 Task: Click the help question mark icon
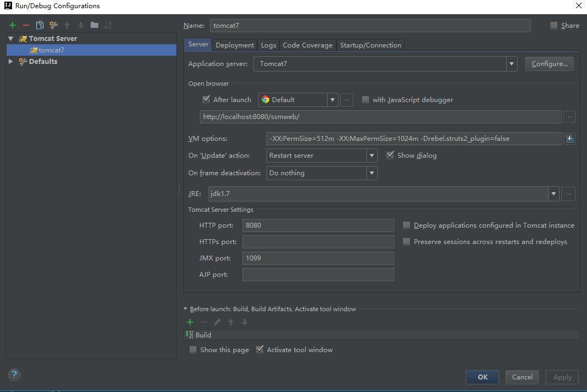[x=15, y=375]
